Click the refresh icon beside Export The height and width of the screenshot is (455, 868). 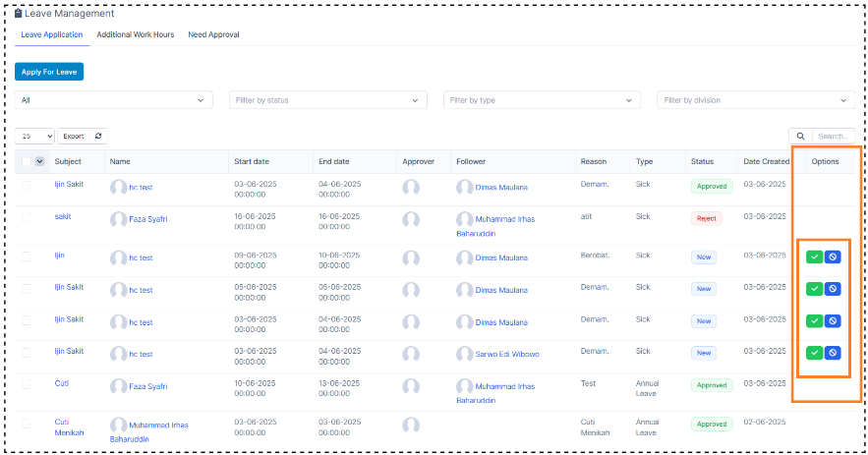click(98, 137)
